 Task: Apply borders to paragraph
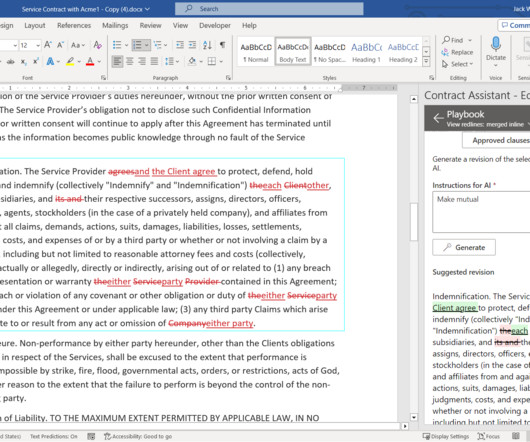pos(212,62)
